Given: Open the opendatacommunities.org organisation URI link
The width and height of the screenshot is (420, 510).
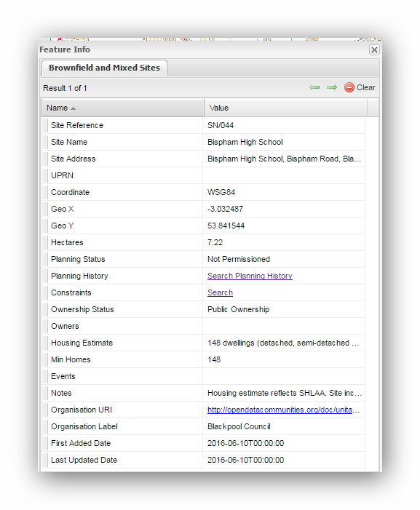Looking at the screenshot, I should (x=283, y=410).
